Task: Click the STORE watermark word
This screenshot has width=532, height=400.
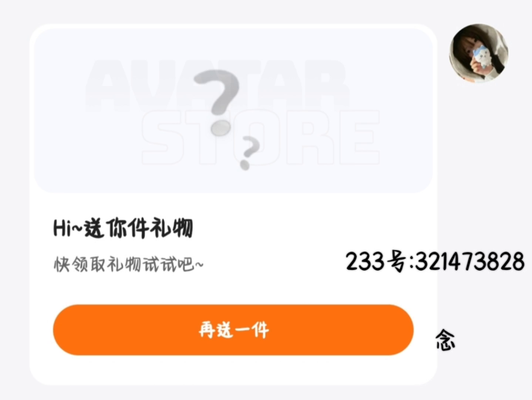Action: (260, 137)
